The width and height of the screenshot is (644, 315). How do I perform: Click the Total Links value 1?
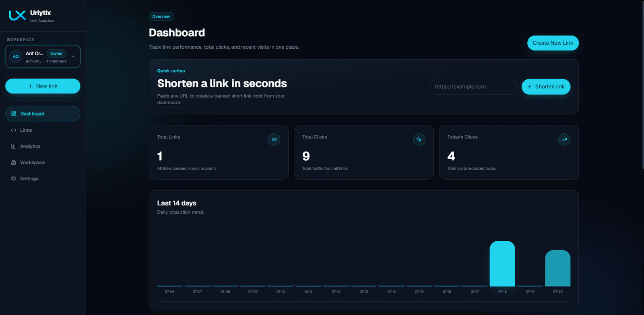pyautogui.click(x=160, y=156)
